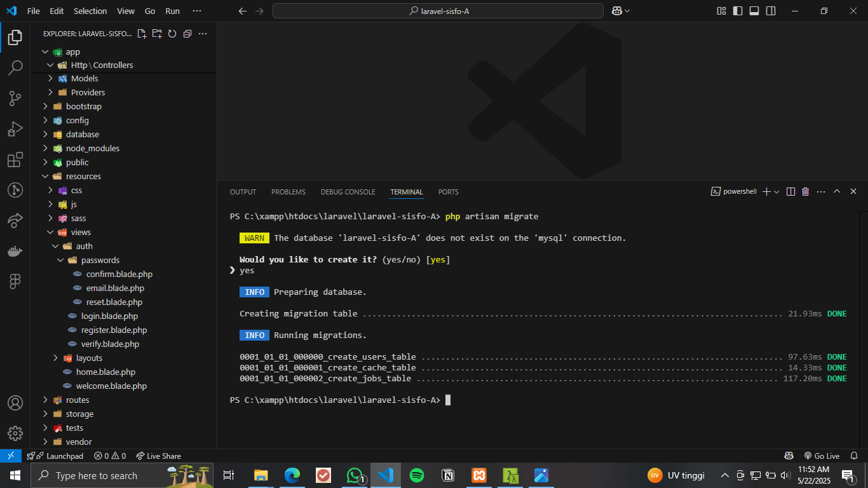868x488 pixels.
Task: Toggle the bottom panel visibility
Action: [x=754, y=11]
